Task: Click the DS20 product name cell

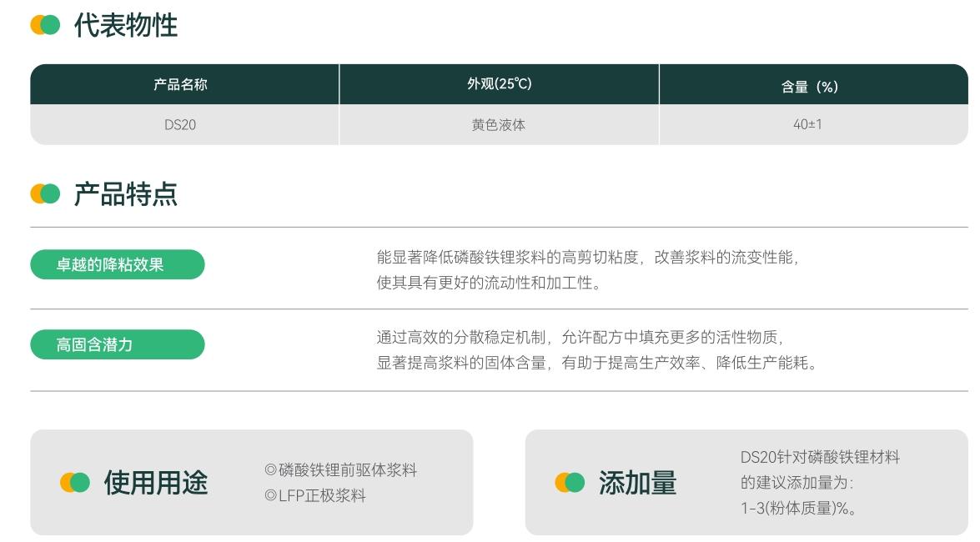Action: [180, 125]
